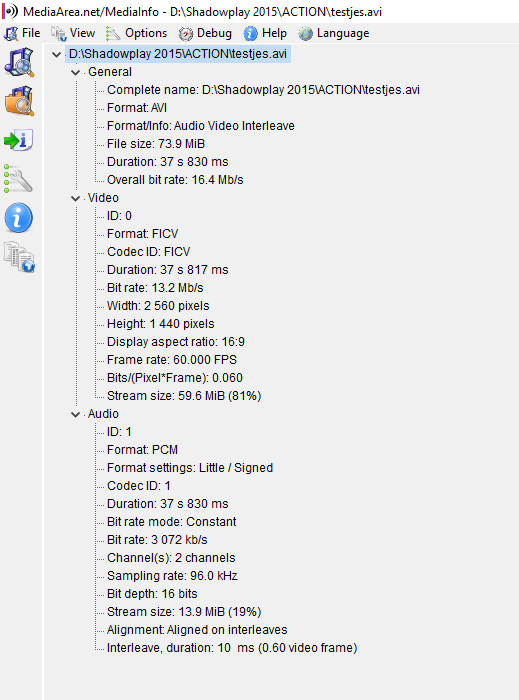Click the documents-with-globe website sidebar icon

point(19,257)
